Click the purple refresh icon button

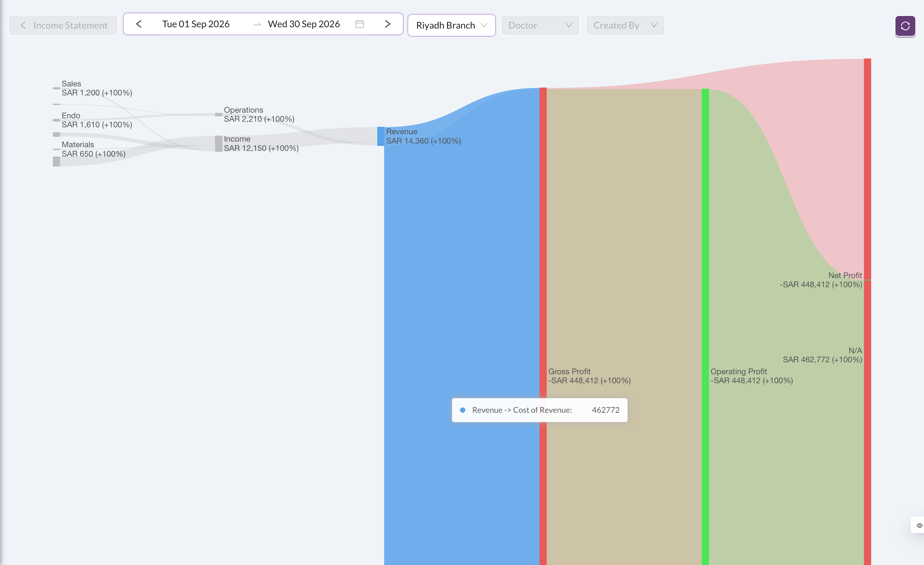905,26
